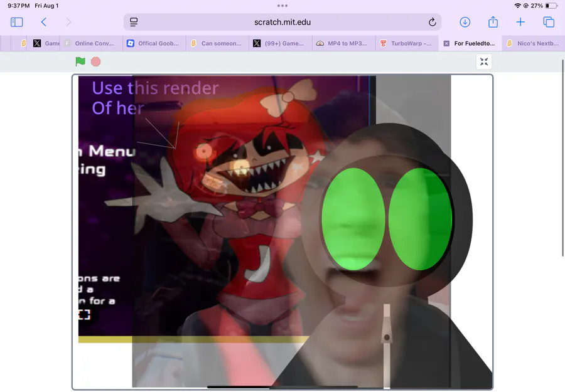Click the green flag to start the project

pyautogui.click(x=80, y=61)
